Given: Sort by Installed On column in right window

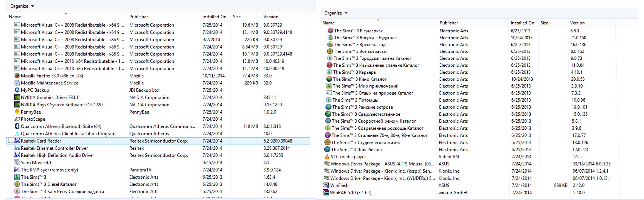Looking at the screenshot, I should point(523,23).
